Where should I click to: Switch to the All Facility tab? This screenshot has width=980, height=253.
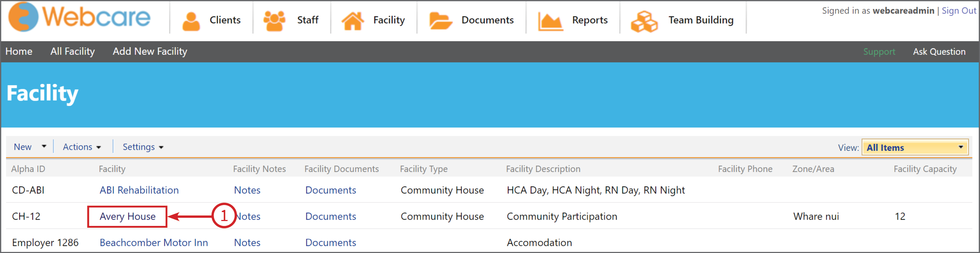pyautogui.click(x=73, y=51)
